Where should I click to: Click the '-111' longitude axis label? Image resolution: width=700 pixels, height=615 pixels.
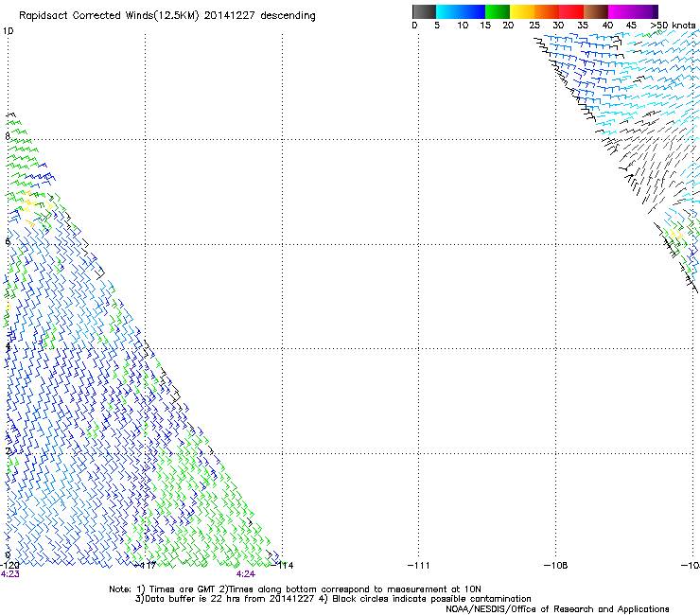[x=419, y=566]
